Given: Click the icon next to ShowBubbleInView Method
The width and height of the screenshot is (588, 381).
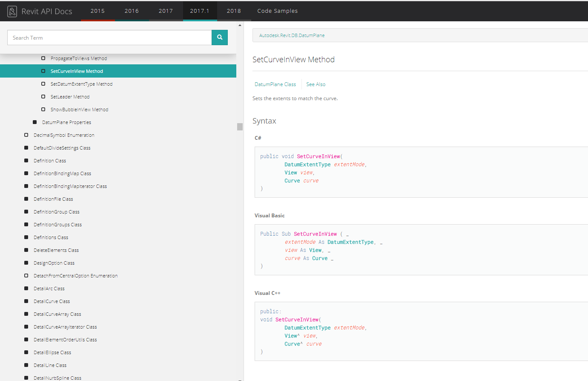Looking at the screenshot, I should click(x=43, y=110).
